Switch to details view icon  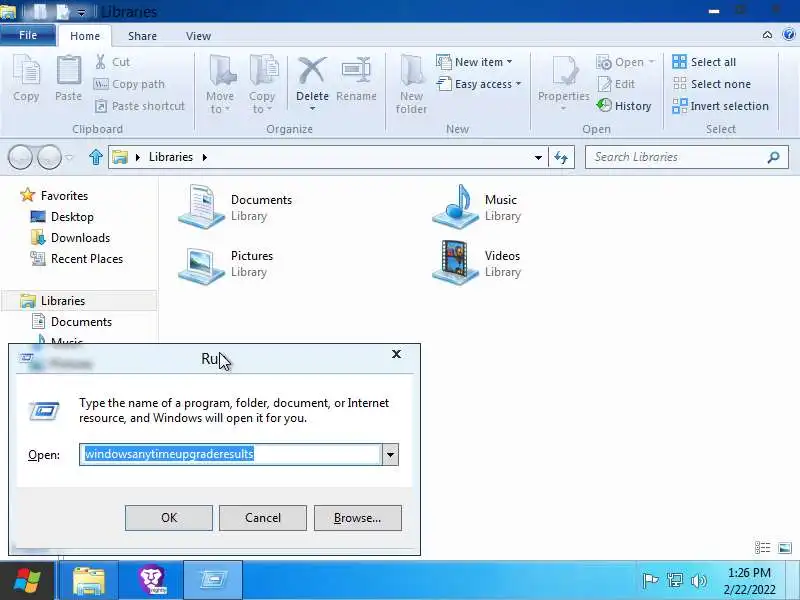(763, 548)
